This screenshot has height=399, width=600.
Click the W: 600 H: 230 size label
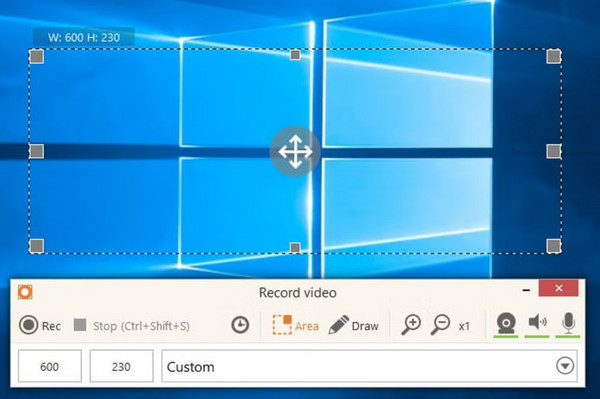click(x=84, y=37)
